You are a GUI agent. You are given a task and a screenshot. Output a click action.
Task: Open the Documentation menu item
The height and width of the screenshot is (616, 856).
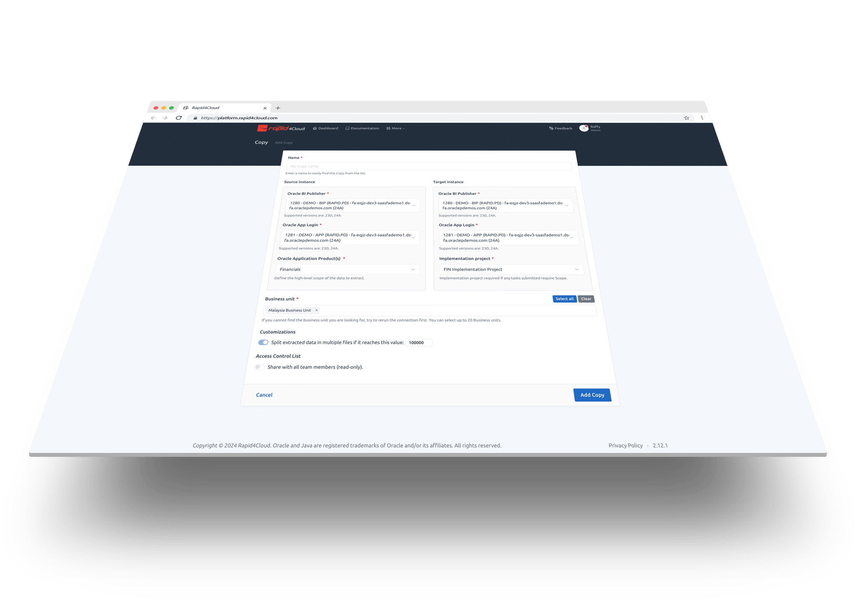click(364, 127)
